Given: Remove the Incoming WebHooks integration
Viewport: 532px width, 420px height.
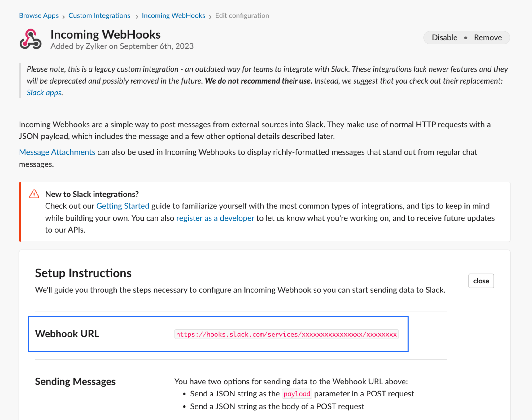Looking at the screenshot, I should pos(488,37).
